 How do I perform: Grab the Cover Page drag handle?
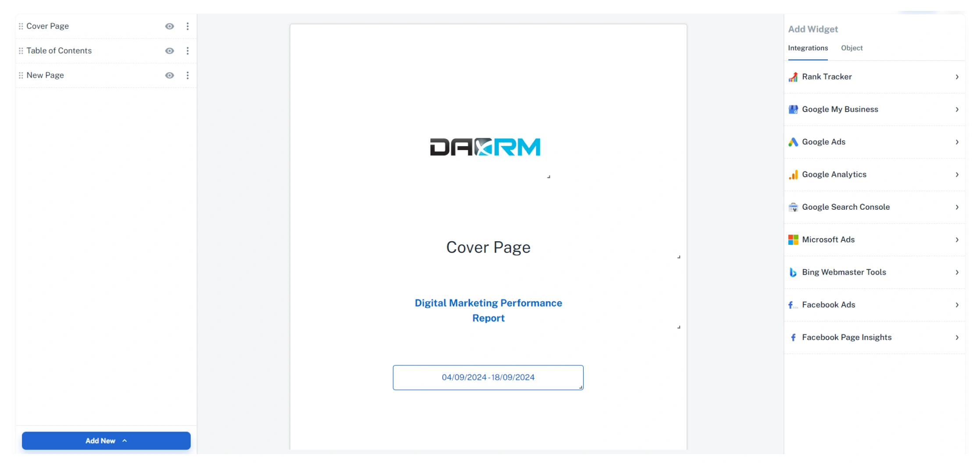click(21, 26)
